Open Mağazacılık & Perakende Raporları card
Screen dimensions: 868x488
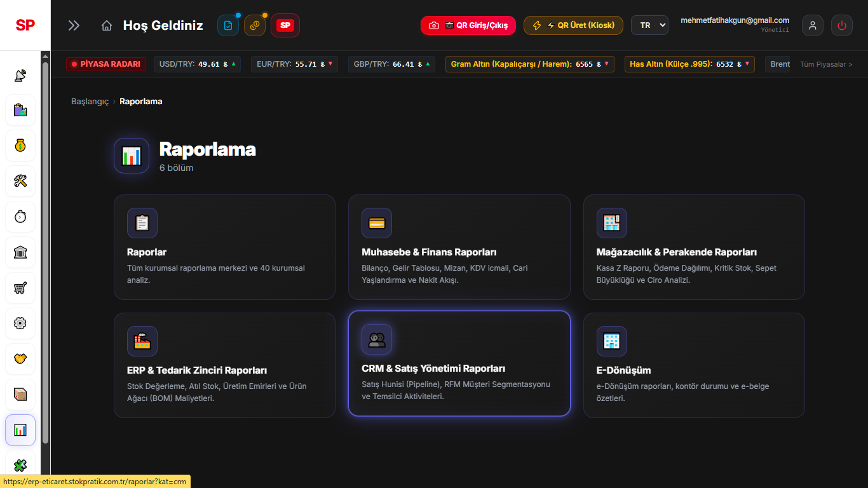(x=694, y=247)
